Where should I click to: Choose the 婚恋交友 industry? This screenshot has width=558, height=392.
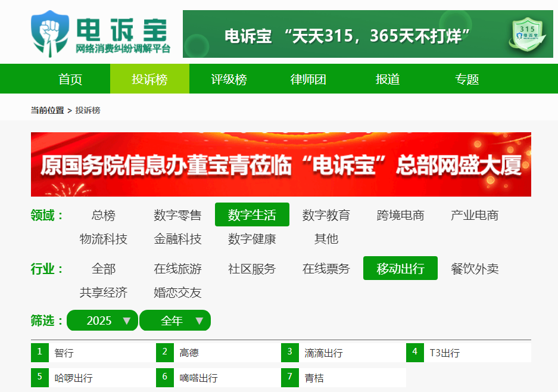click(x=177, y=293)
